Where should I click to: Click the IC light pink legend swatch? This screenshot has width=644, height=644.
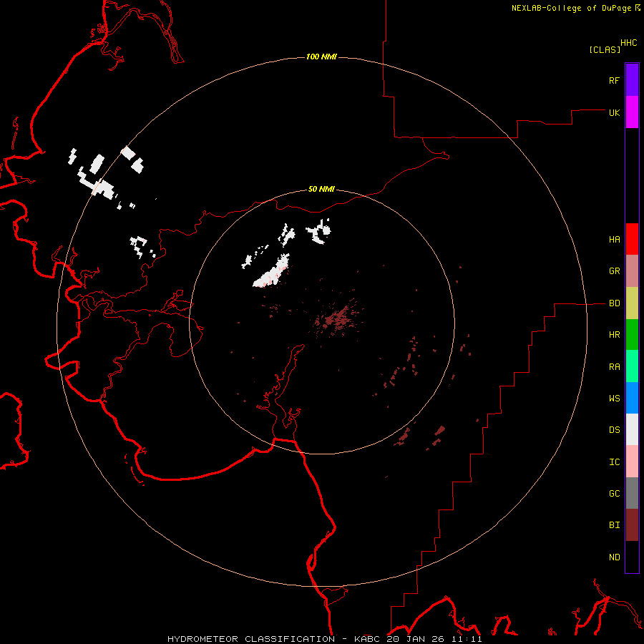pyautogui.click(x=632, y=462)
